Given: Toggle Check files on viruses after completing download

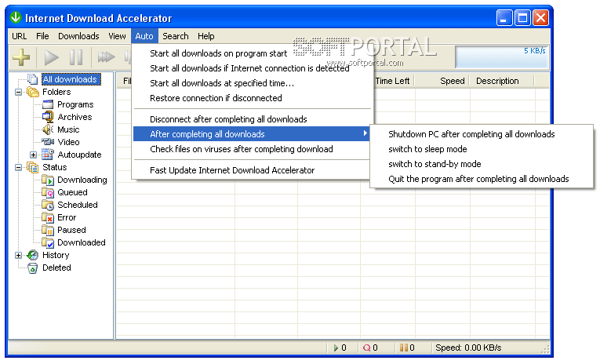Looking at the screenshot, I should point(251,149).
